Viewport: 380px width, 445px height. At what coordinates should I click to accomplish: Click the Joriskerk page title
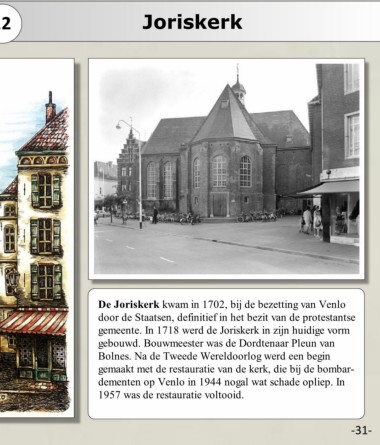click(x=192, y=22)
